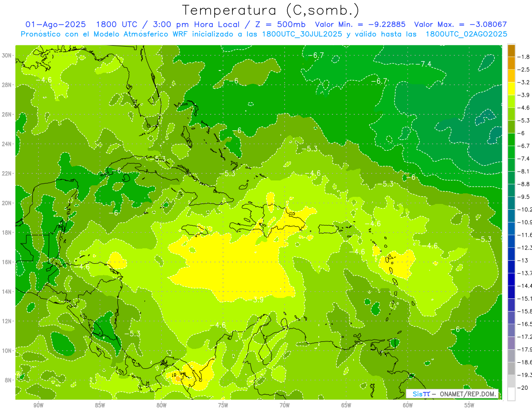Click the colorbar label '-11.6'
532x411 pixels.
[x=524, y=235]
